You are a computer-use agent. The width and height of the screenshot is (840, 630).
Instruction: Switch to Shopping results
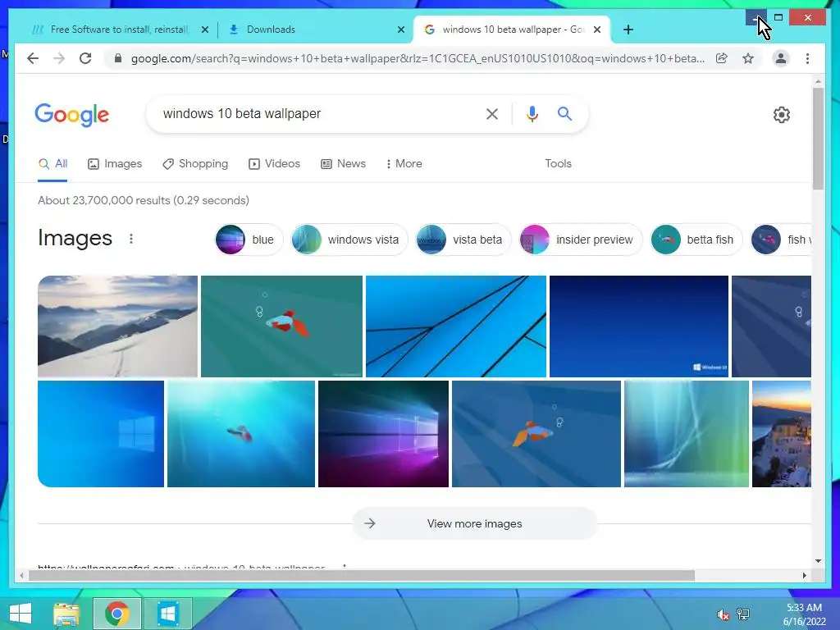click(195, 164)
